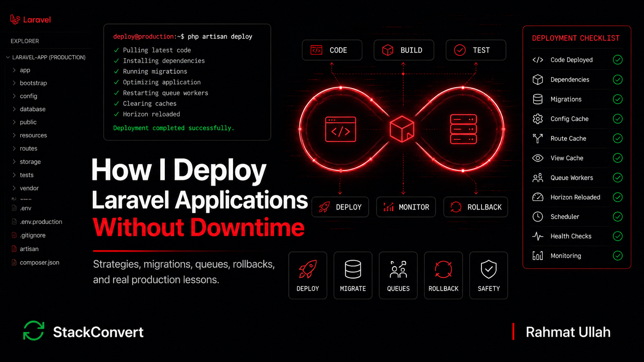Toggle the Health Checks check circle

(617, 236)
